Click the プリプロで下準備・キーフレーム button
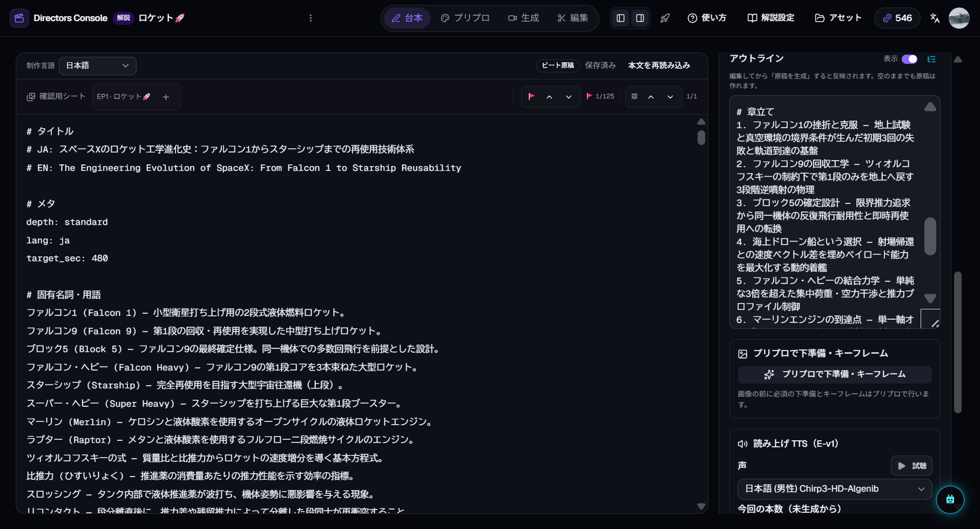 click(x=835, y=374)
